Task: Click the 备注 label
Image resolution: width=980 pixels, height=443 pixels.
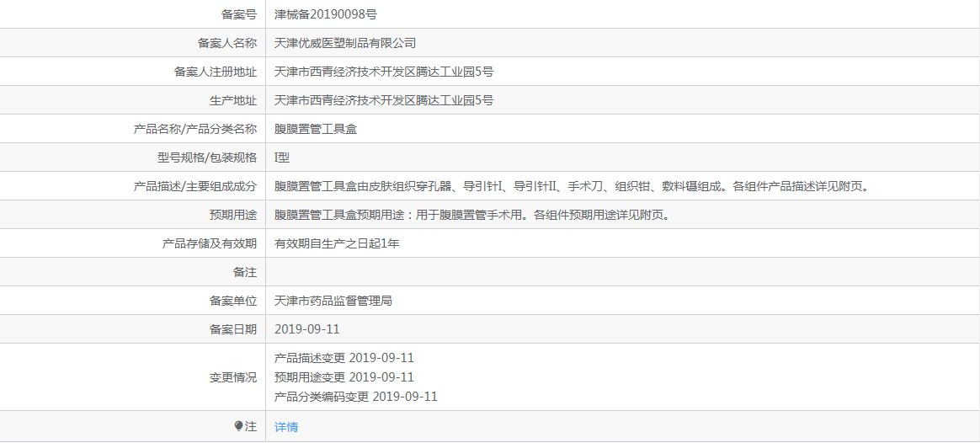Action: (244, 272)
